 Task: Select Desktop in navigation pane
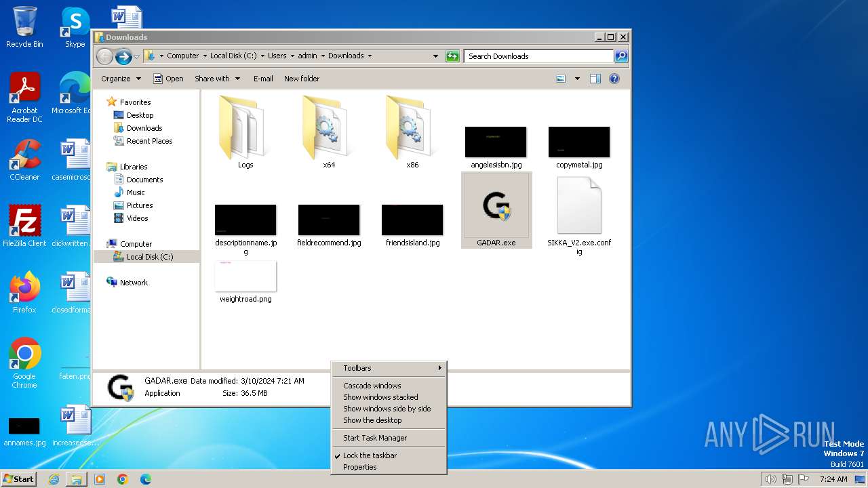140,115
